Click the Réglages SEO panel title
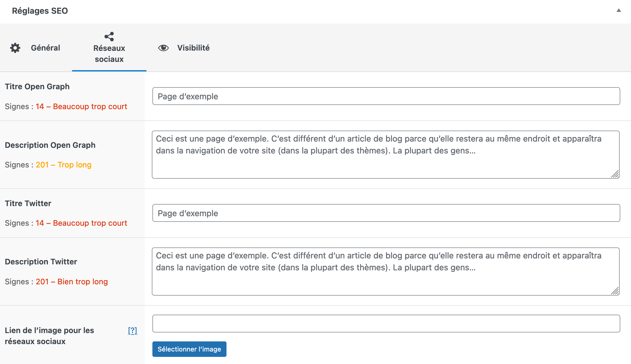Image resolution: width=631 pixels, height=364 pixels. [40, 11]
